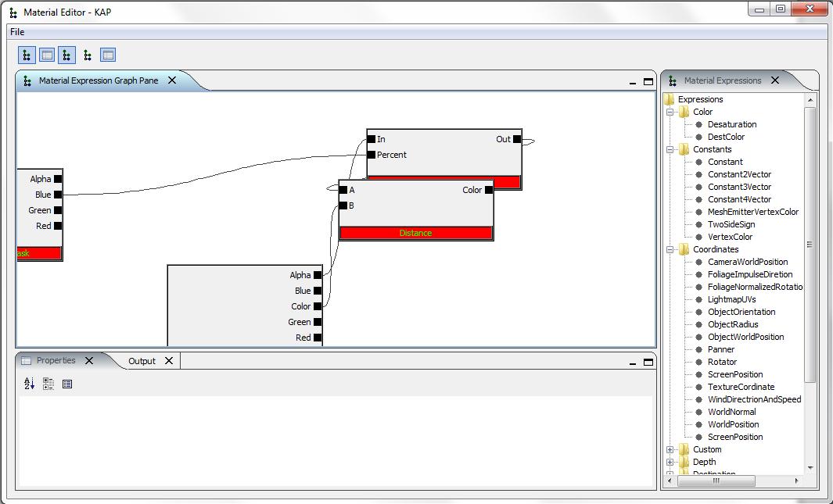Collapse the Color folder in expressions tree
Screen dimensions: 833x504
point(670,112)
